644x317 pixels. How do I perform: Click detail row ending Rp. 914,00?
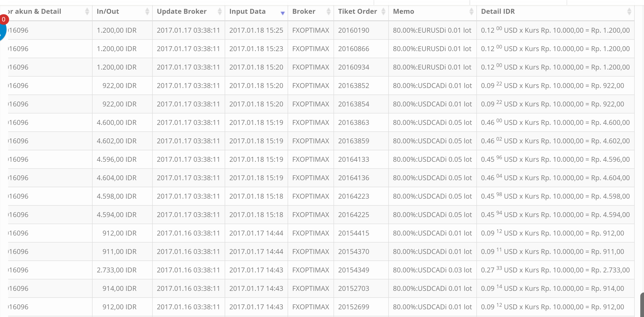555,289
